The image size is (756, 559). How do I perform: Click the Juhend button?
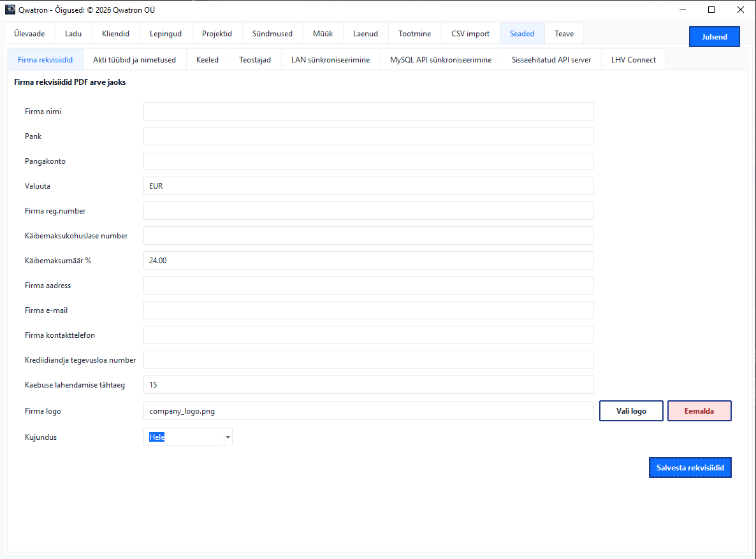click(715, 37)
